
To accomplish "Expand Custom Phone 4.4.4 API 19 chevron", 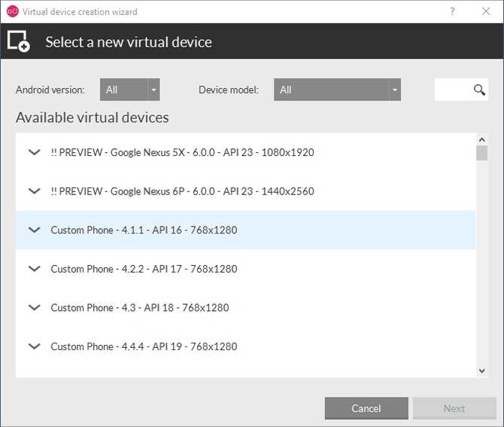I will [35, 346].
